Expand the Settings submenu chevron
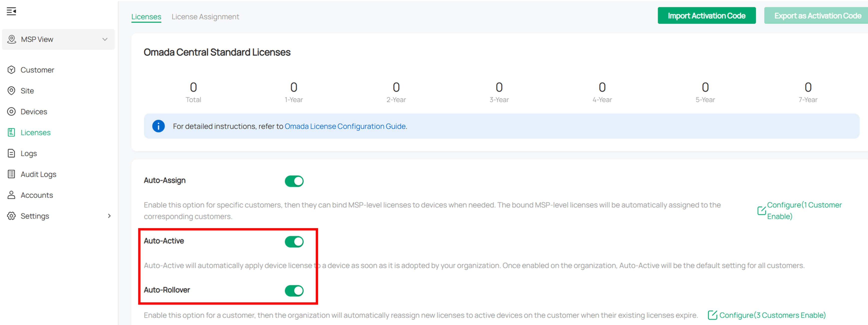Image resolution: width=868 pixels, height=325 pixels. (x=109, y=216)
